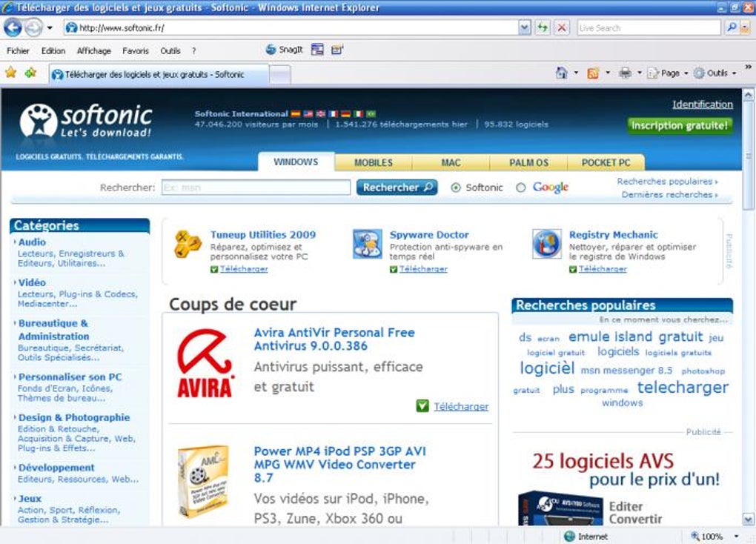Viewport: 756px width, 544px height.
Task: Click the Identification link
Action: 703,105
